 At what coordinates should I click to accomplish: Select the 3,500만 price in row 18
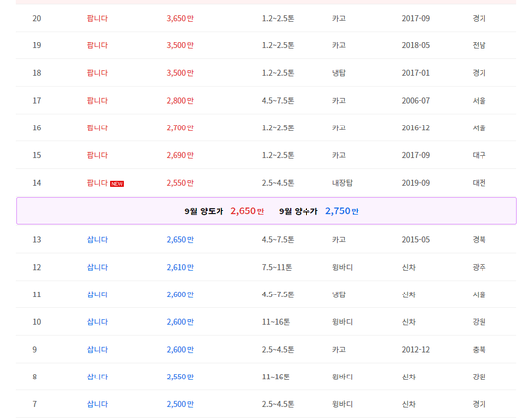[180, 73]
